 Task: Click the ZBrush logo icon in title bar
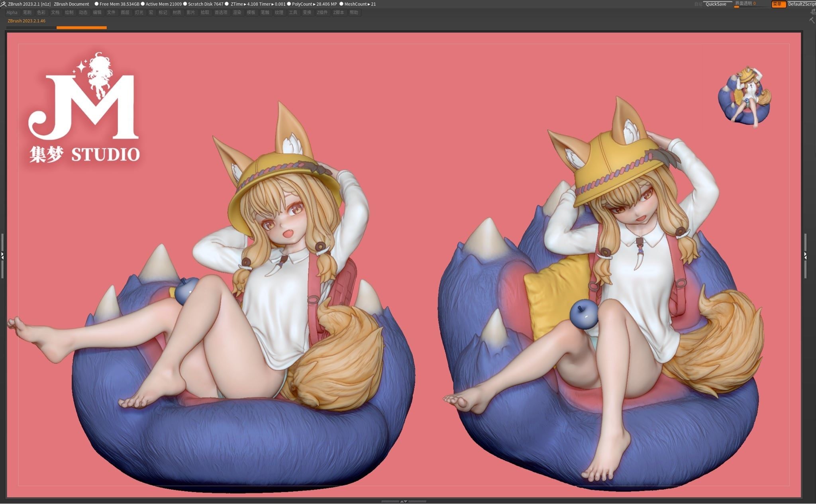coord(3,4)
